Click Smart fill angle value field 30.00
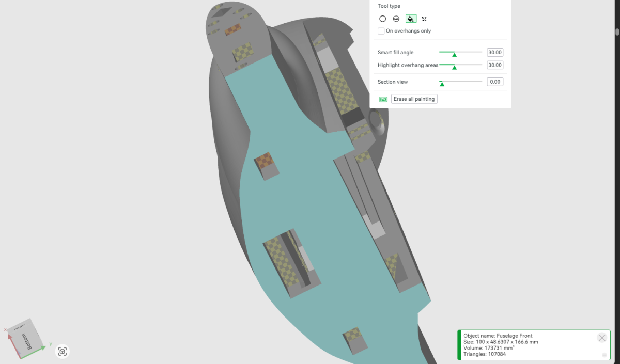620x364 pixels. tap(495, 53)
